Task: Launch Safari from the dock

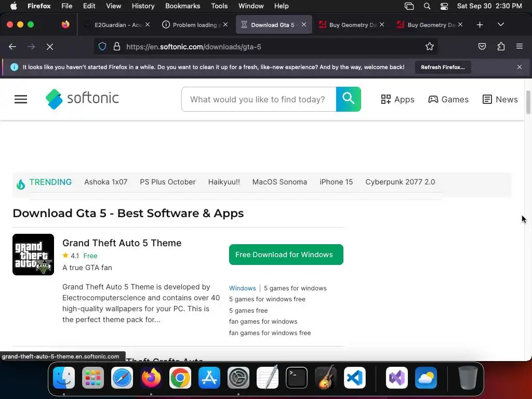Action: (122, 378)
